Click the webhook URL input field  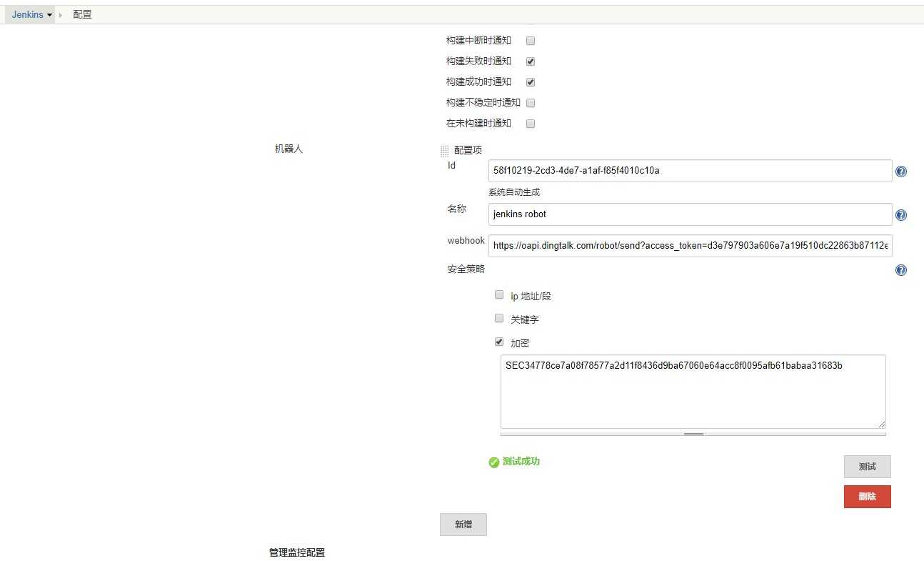tap(690, 246)
